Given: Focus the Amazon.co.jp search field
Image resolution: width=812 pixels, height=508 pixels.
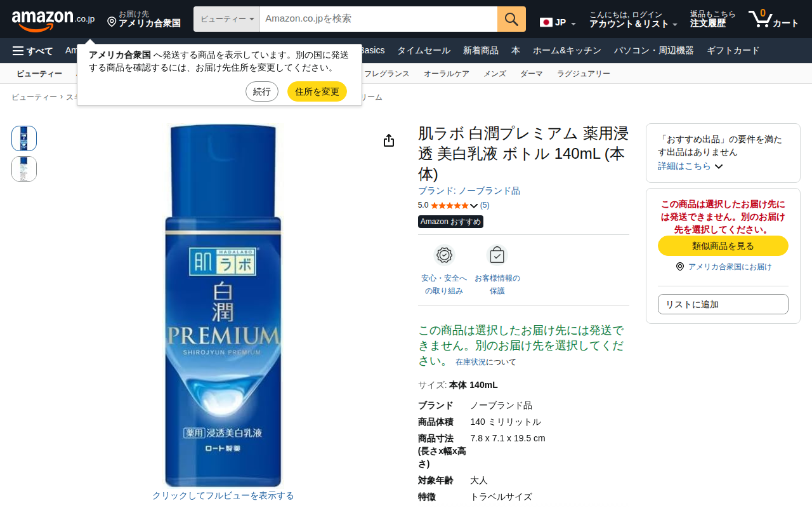Looking at the screenshot, I should coord(379,19).
